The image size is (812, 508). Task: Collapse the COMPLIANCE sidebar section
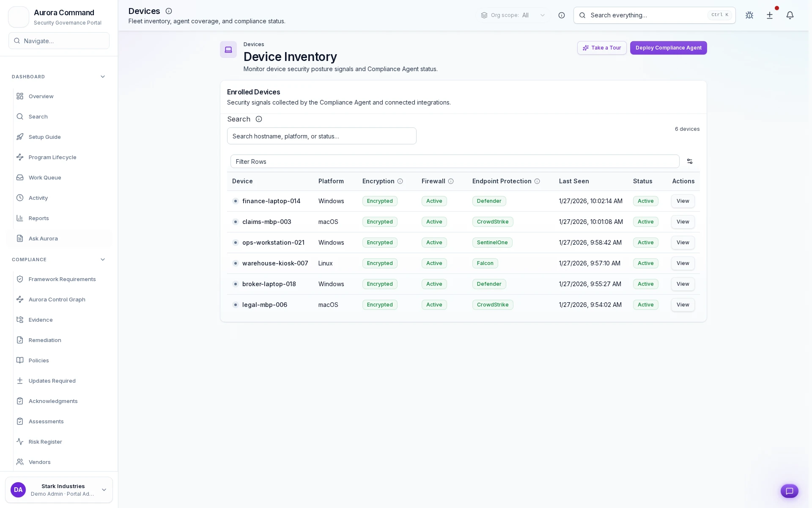point(102,260)
